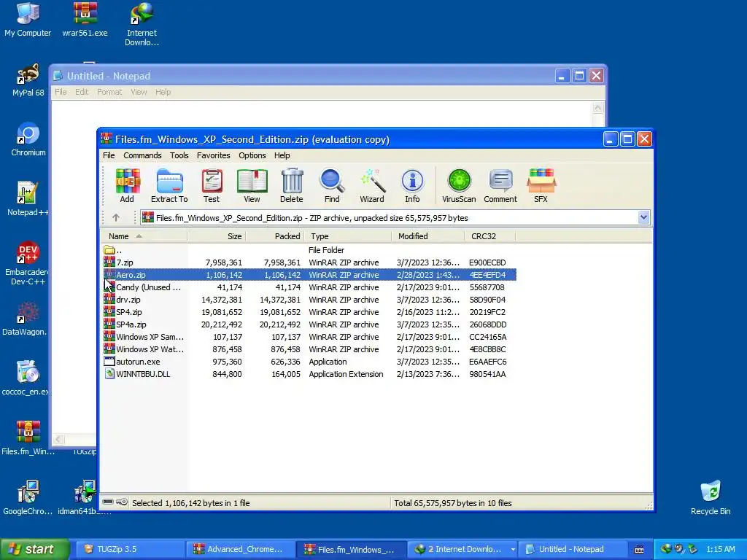Viewport: 747px width, 560px height.
Task: Select Internet Download Manager desktop shortcut
Action: [142, 25]
